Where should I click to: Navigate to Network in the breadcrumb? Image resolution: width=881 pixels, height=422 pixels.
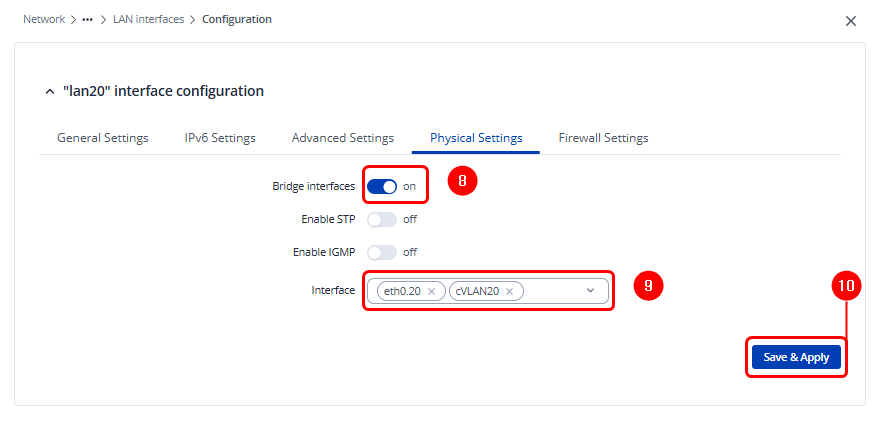click(44, 19)
